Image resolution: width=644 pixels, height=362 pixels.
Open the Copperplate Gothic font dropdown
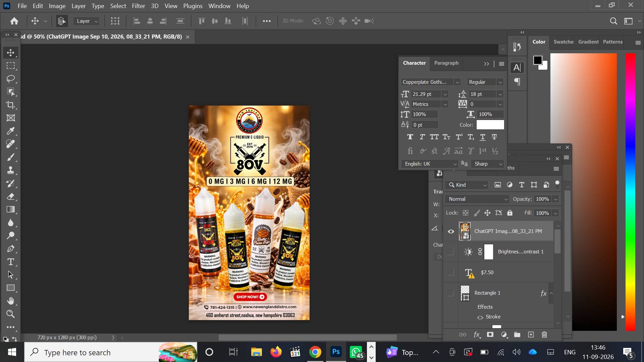457,82
